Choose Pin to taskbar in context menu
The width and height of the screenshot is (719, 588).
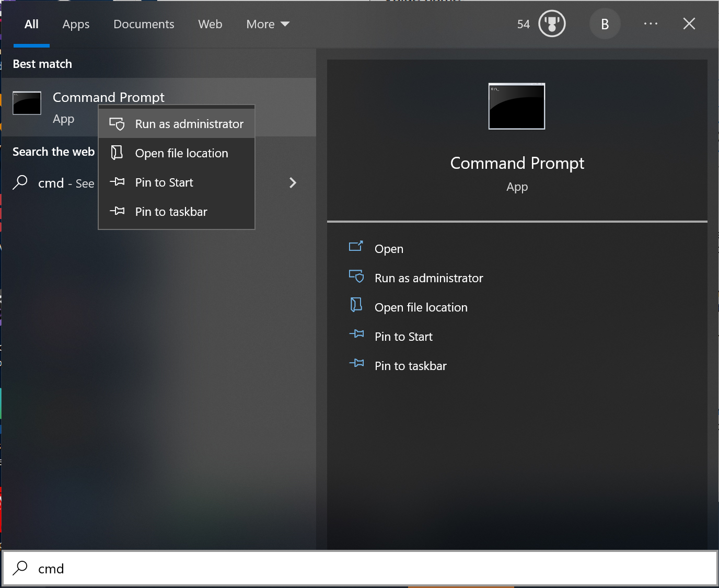(x=177, y=212)
